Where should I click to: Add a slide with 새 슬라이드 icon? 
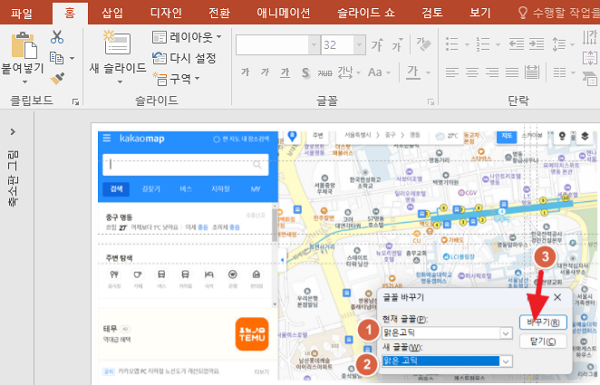[x=117, y=43]
